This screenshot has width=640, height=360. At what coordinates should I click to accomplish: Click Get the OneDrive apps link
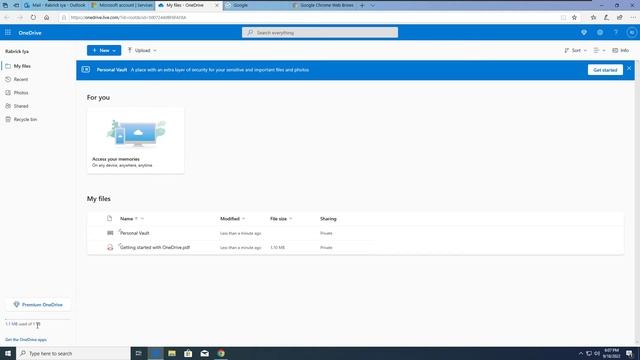tap(26, 340)
